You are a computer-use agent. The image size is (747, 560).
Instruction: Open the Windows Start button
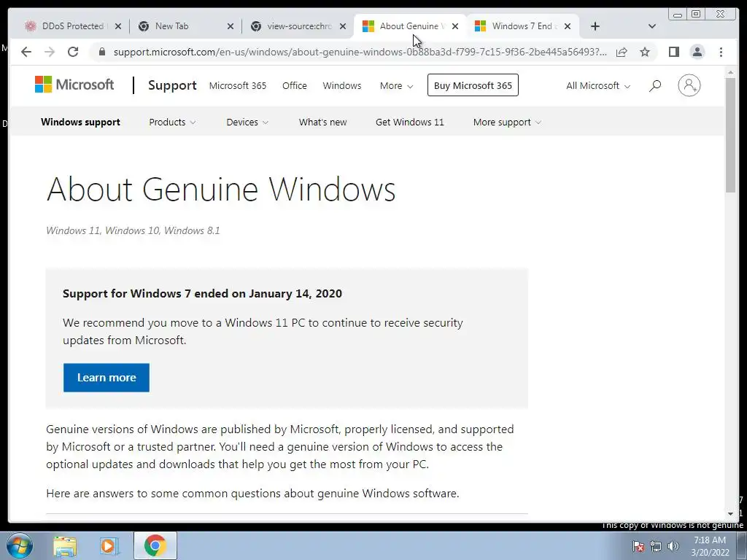20,545
